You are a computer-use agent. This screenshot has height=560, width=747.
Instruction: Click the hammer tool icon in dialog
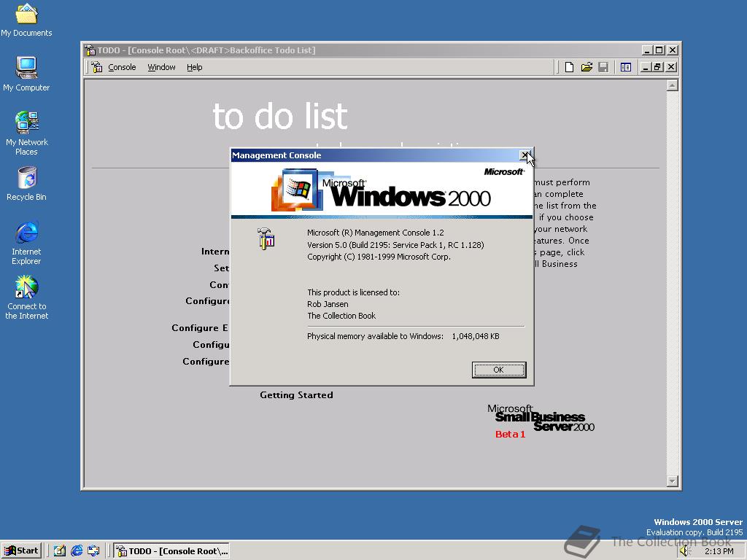tap(266, 238)
